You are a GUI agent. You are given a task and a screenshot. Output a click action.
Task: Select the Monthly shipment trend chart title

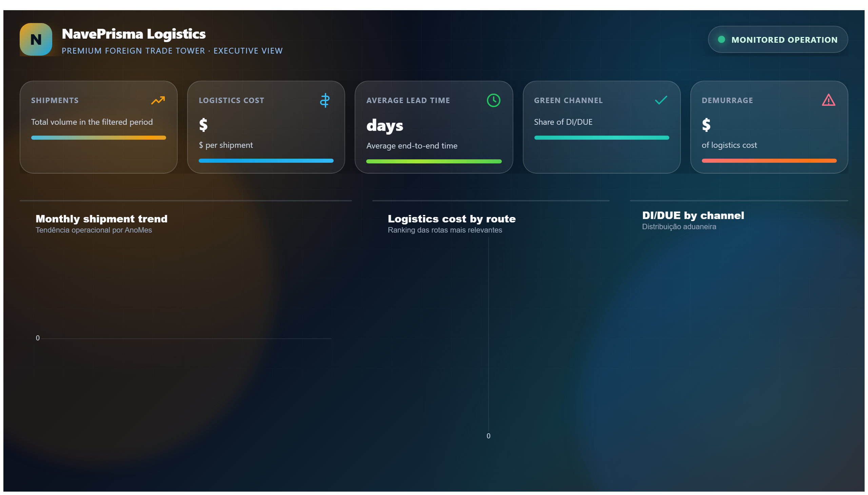tap(102, 219)
